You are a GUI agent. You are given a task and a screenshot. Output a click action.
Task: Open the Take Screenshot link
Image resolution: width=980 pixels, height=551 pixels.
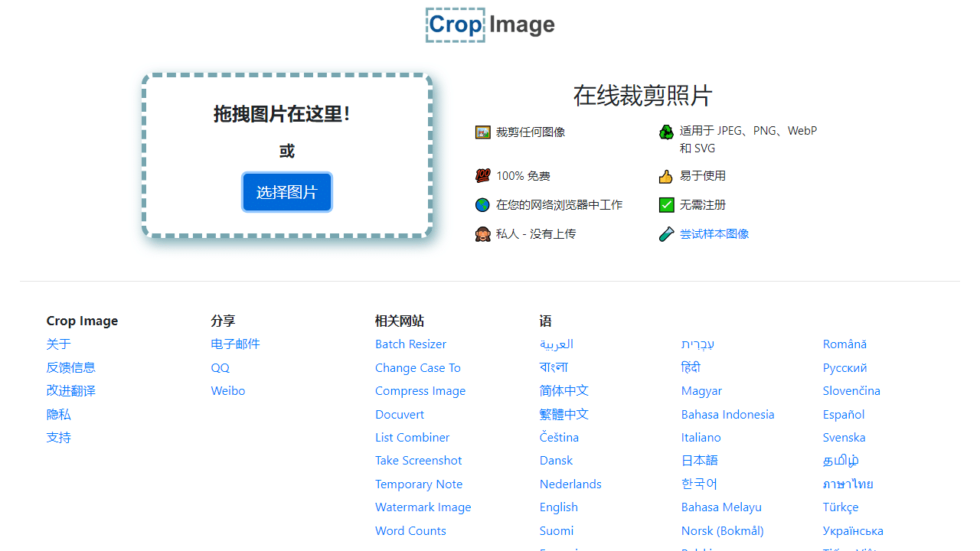419,461
